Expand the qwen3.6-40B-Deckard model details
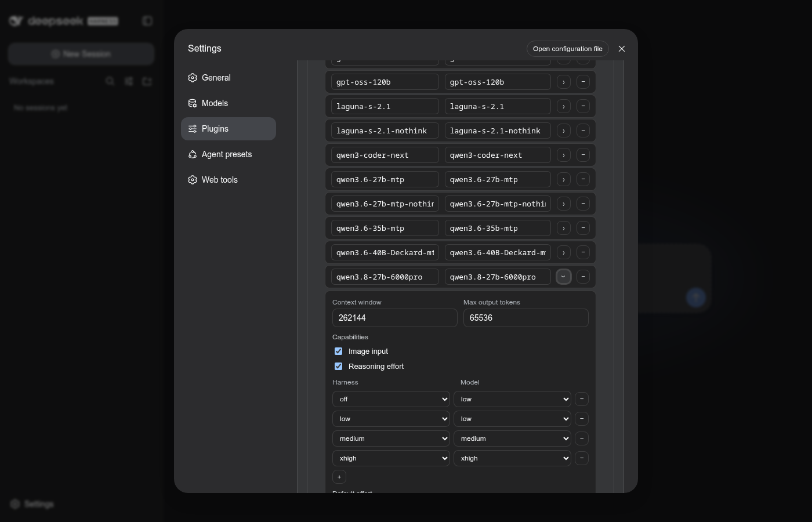 point(563,253)
